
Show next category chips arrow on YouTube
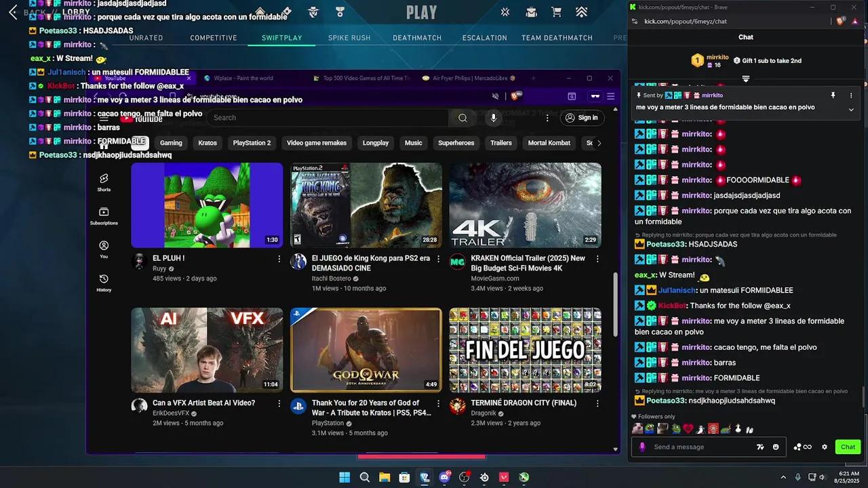pos(599,143)
